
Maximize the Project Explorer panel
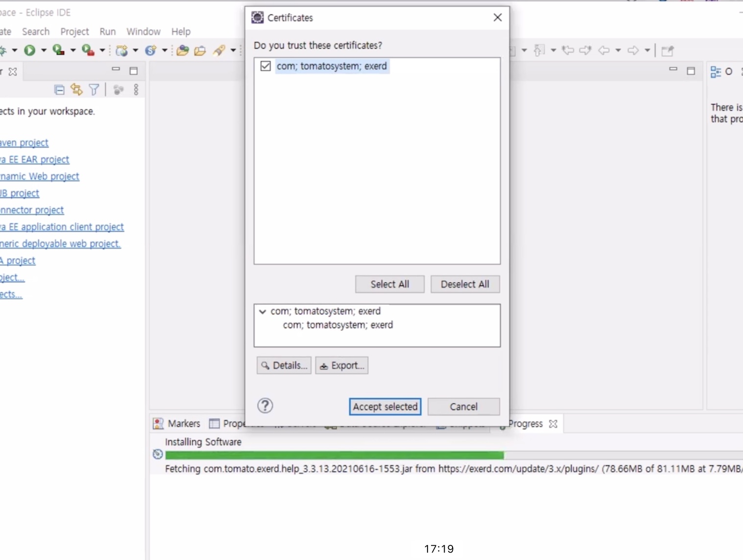coord(134,71)
